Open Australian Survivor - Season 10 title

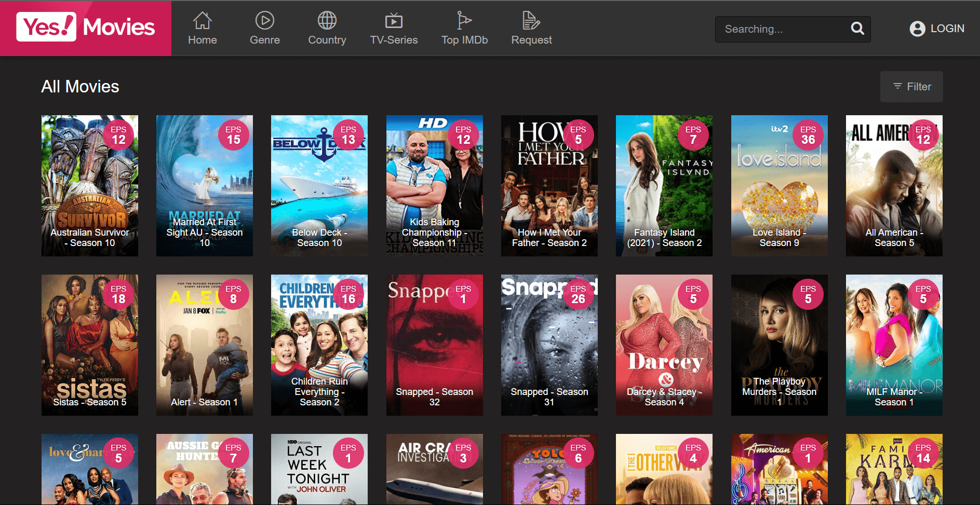pos(90,238)
